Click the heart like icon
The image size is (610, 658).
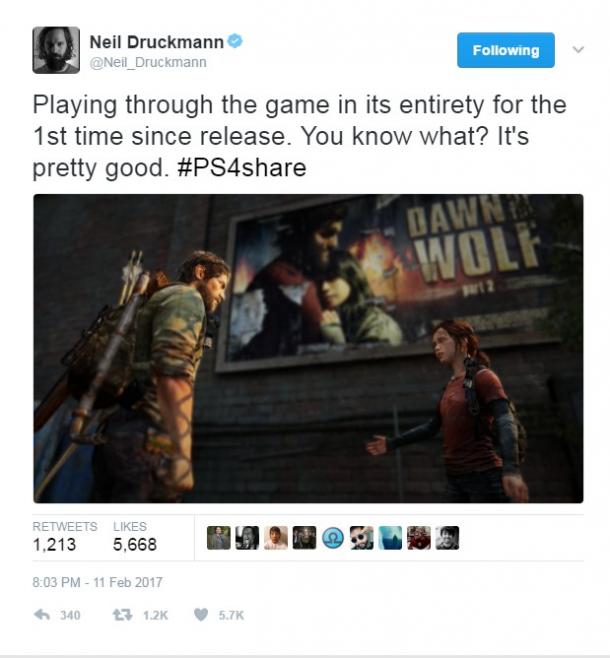pyautogui.click(x=201, y=615)
